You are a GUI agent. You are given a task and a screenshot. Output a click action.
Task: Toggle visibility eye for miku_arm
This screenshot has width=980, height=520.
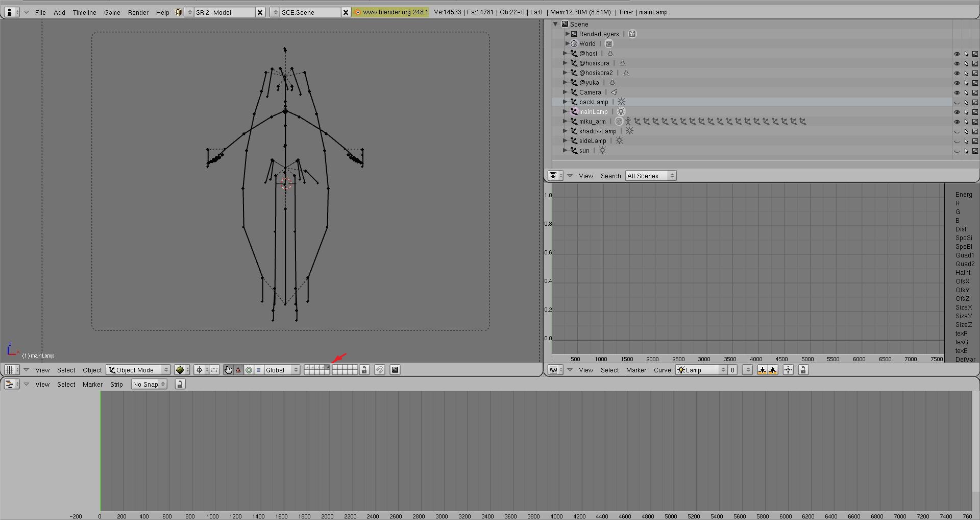coord(957,122)
